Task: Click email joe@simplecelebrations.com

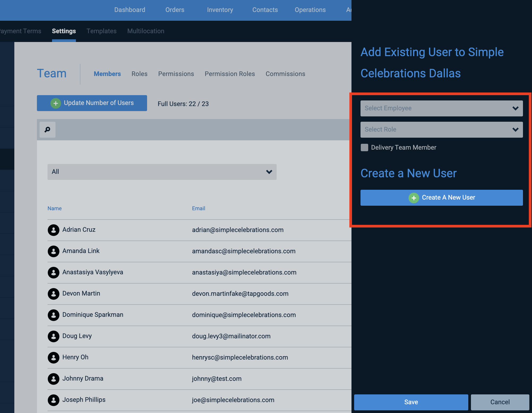Action: coord(233,400)
